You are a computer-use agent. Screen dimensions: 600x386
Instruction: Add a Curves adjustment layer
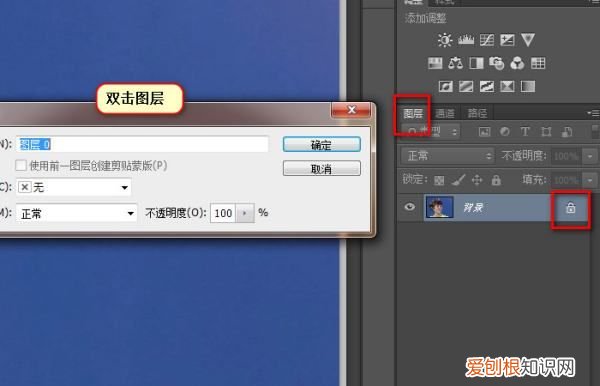[x=487, y=40]
